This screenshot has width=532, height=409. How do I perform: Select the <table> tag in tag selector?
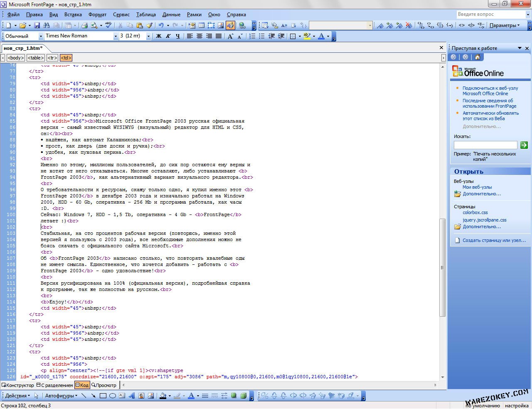tap(36, 58)
